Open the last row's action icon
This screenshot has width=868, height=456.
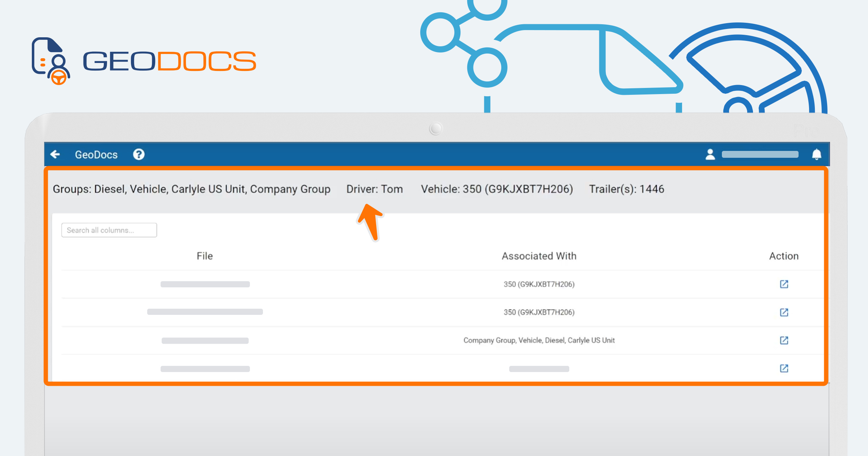coord(784,368)
